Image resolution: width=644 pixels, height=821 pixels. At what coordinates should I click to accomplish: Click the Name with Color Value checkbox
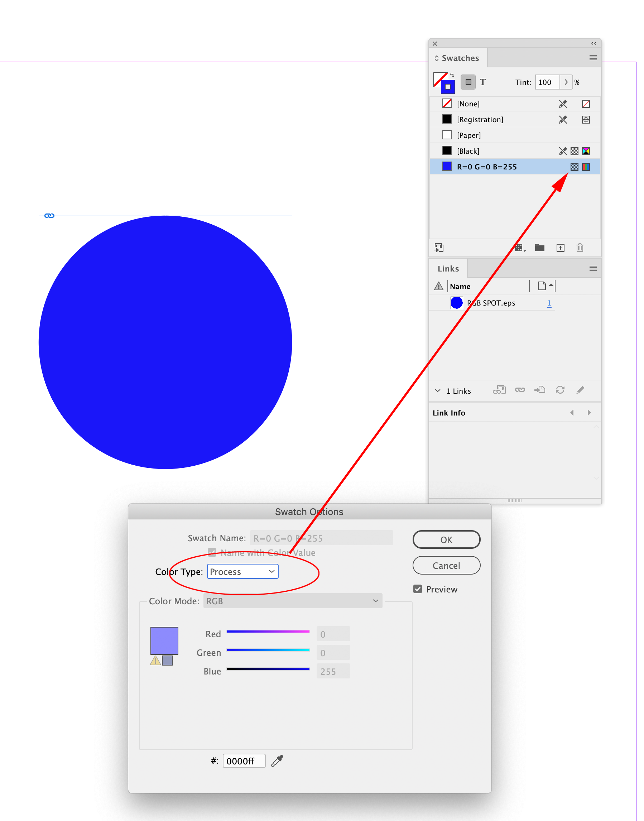point(212,553)
